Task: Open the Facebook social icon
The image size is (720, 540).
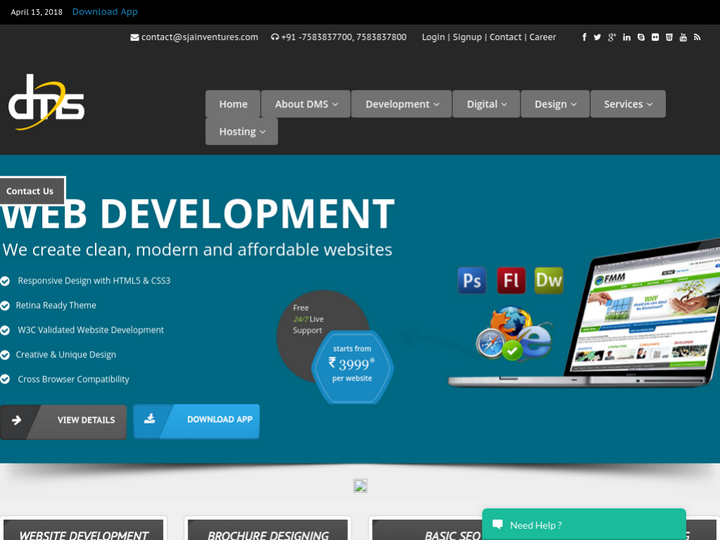Action: [x=584, y=37]
